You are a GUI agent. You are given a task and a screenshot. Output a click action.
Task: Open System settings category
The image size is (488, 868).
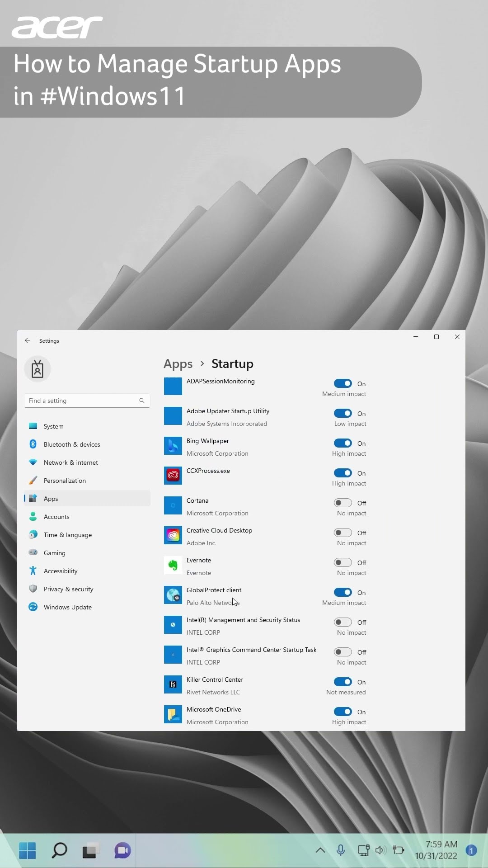[x=87, y=426]
